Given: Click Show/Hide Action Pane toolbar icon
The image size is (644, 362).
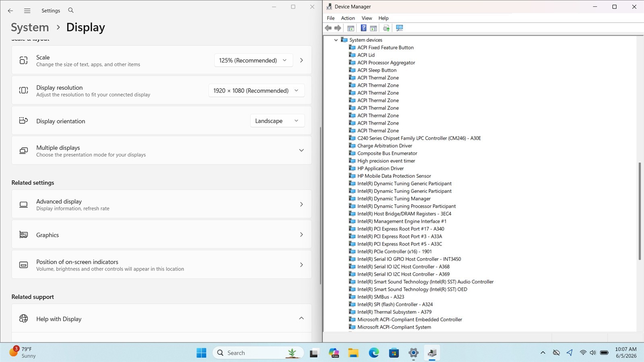Looking at the screenshot, I should (374, 28).
